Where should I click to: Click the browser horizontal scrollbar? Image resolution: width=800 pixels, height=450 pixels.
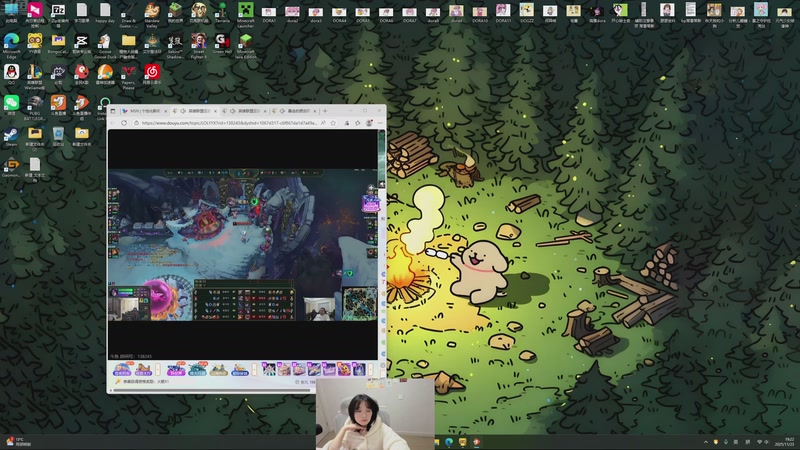[212, 391]
